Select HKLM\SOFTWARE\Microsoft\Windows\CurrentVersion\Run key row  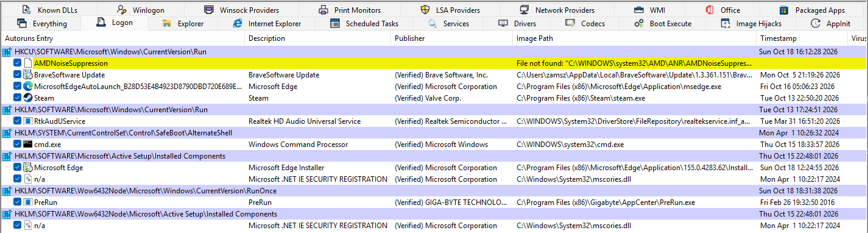(x=434, y=110)
